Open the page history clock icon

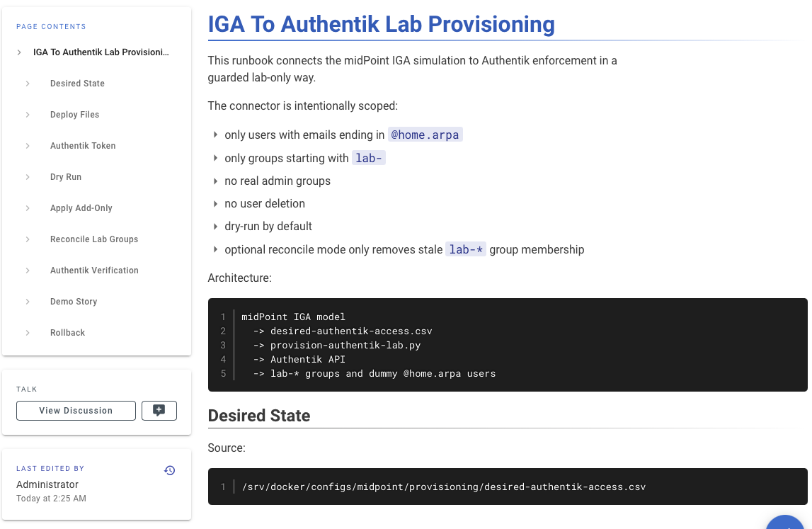click(x=169, y=470)
